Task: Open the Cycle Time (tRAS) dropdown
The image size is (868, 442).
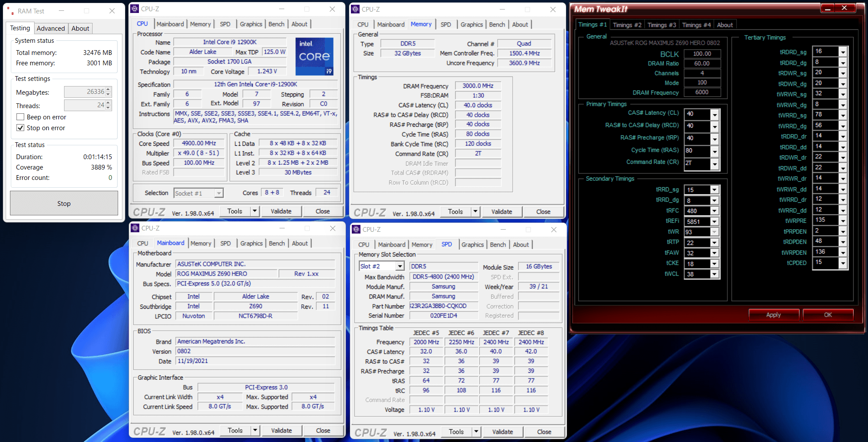Action: 715,151
